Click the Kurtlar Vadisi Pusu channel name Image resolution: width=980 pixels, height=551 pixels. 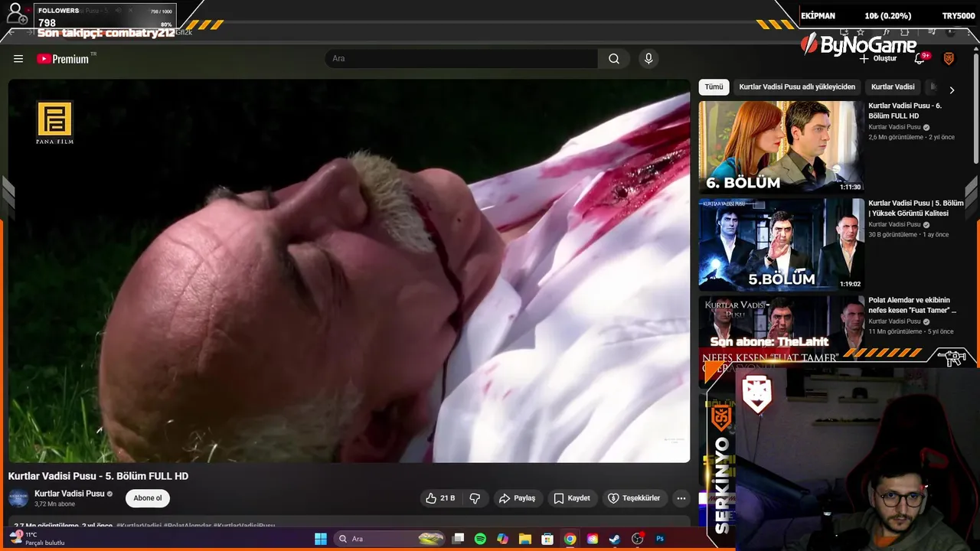pyautogui.click(x=69, y=494)
